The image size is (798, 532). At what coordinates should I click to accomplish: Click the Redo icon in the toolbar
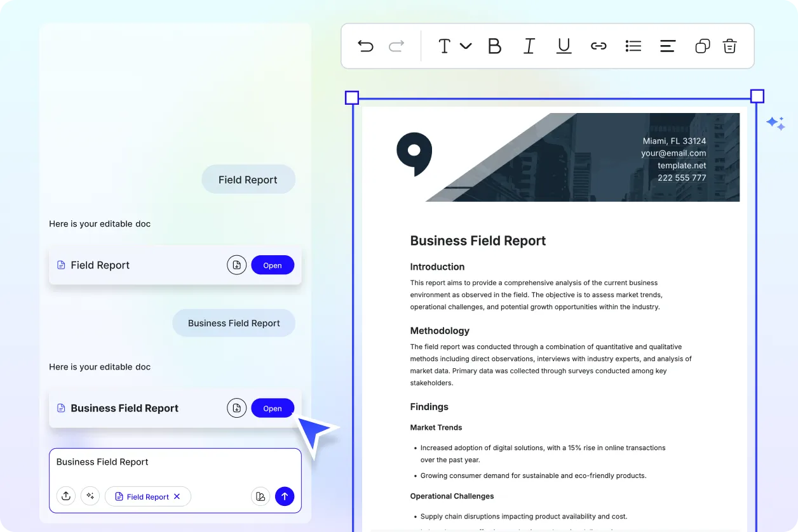point(396,46)
